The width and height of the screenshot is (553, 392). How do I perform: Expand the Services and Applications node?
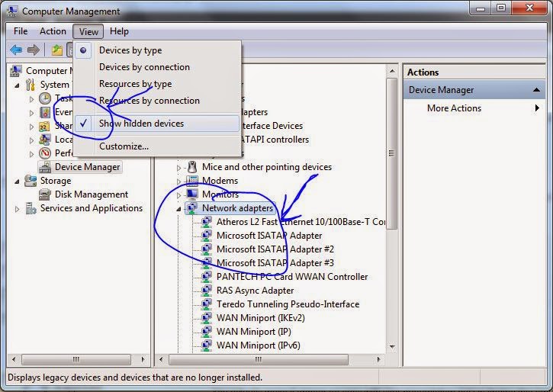coord(17,209)
